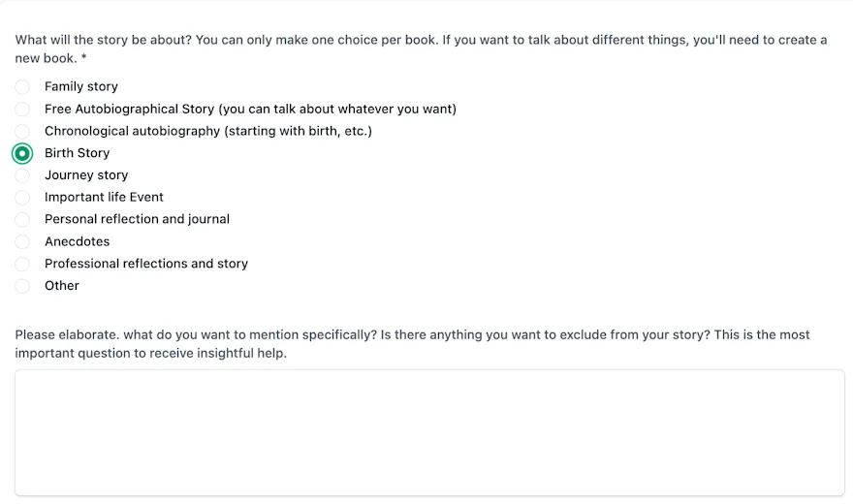Choose the Free Autobiographical Story radio option
The image size is (853, 504).
click(22, 110)
